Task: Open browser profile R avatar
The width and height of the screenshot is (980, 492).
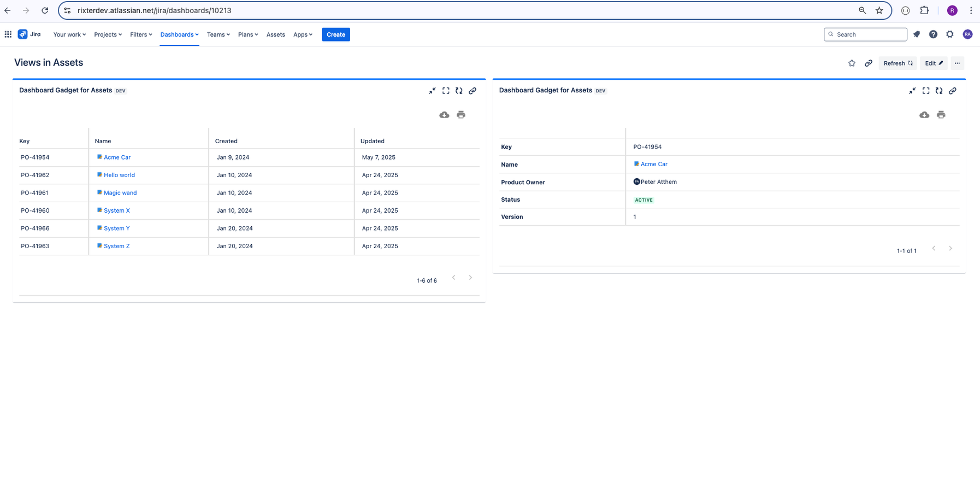Action: (x=952, y=10)
